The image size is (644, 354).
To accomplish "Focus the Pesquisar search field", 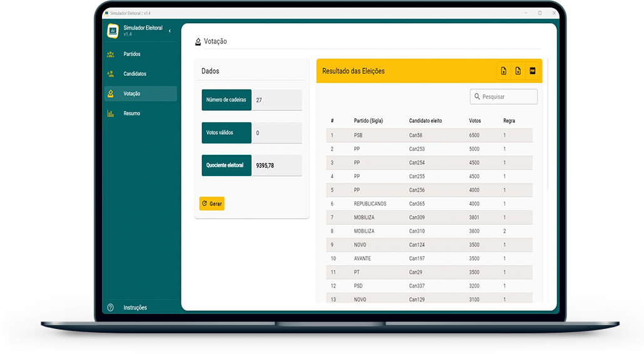I will pos(508,96).
